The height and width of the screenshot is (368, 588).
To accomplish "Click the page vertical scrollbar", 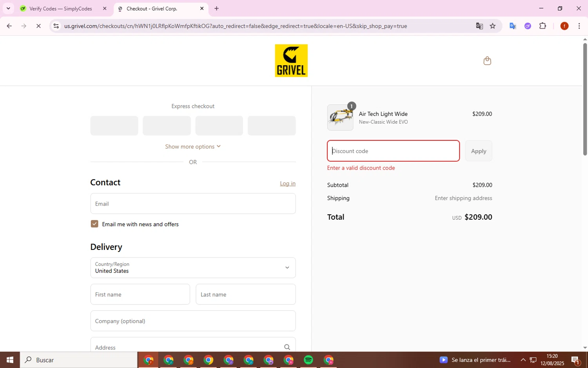I will point(585,99).
